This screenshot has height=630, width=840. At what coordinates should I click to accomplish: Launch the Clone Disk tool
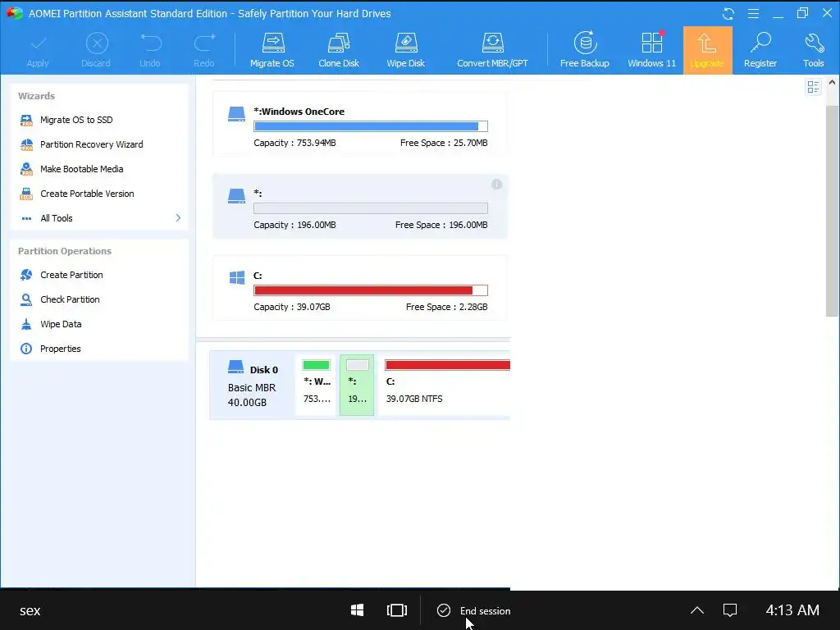point(339,51)
